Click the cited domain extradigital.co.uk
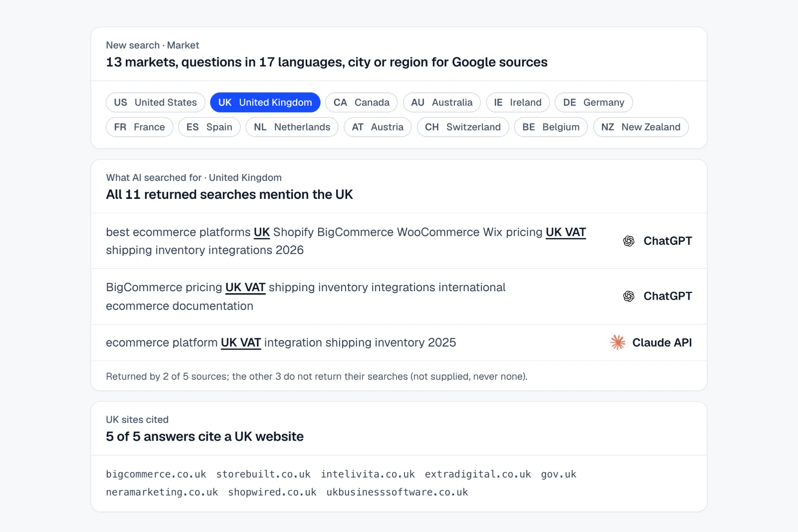 pyautogui.click(x=478, y=474)
